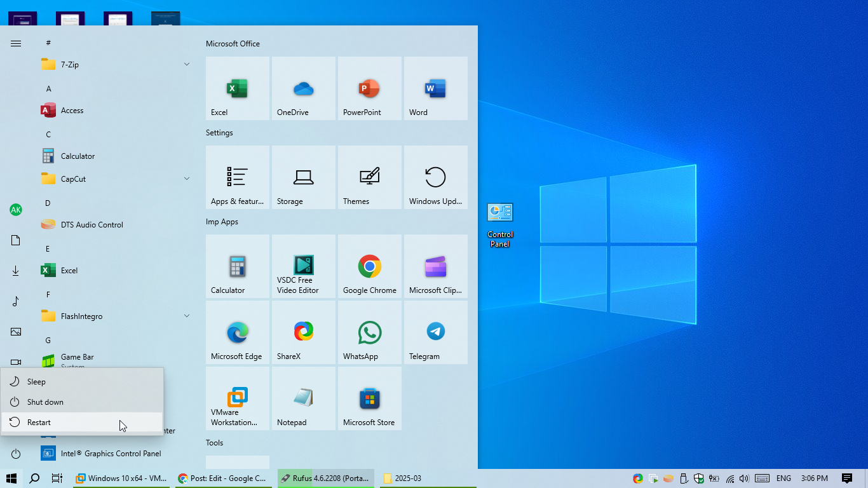
Task: Switch to Rufus 4.6.2208 taskbar button
Action: coord(326,478)
